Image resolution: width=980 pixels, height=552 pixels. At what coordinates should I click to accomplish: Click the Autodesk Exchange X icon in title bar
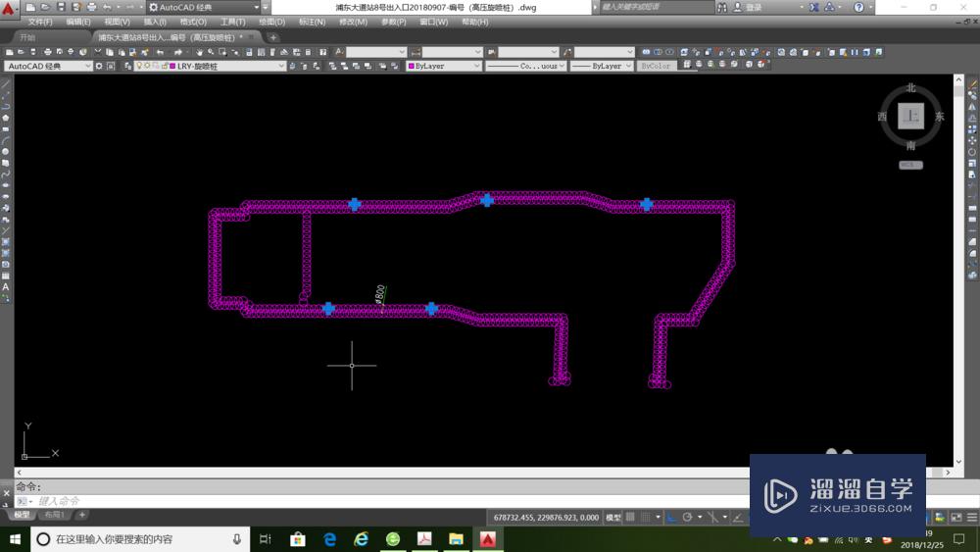click(x=813, y=7)
